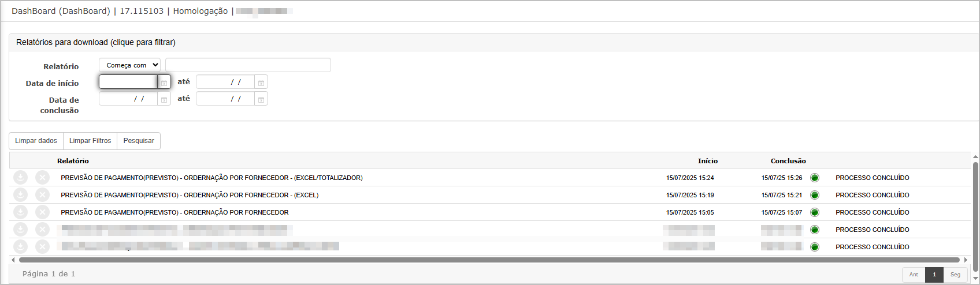Remove the report started at 15:05

click(x=42, y=212)
